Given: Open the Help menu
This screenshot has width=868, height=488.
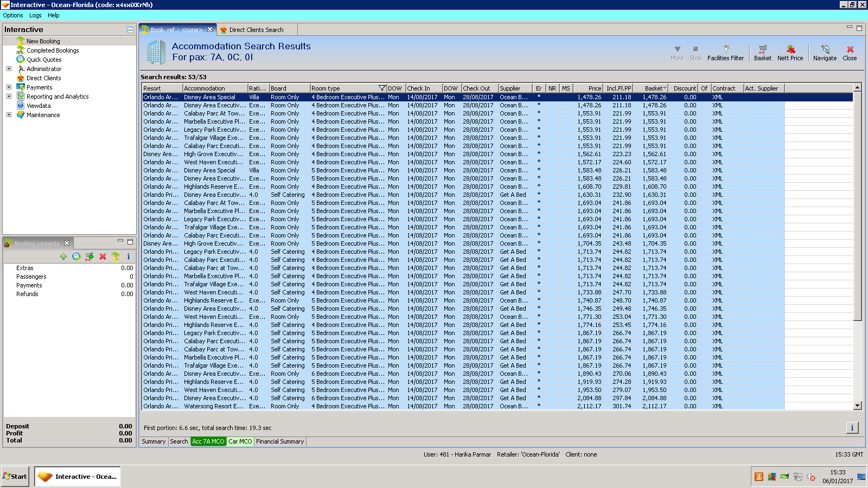Looking at the screenshot, I should (54, 15).
